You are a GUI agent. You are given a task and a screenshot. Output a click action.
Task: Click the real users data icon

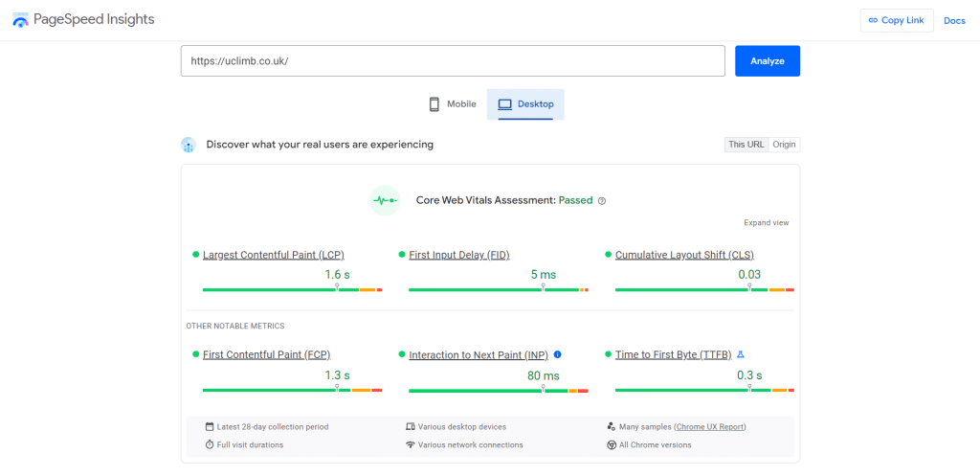pyautogui.click(x=189, y=146)
